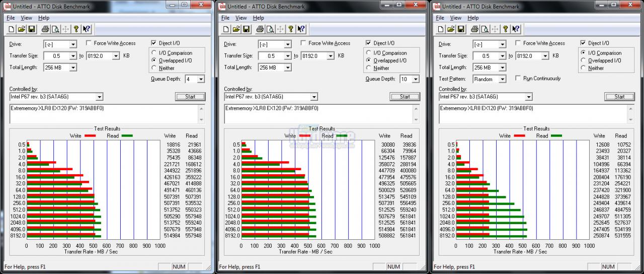Screen dimensions: 644x274
Task: Click About question-mark icon in right ATTO window
Action: tap(506, 29)
